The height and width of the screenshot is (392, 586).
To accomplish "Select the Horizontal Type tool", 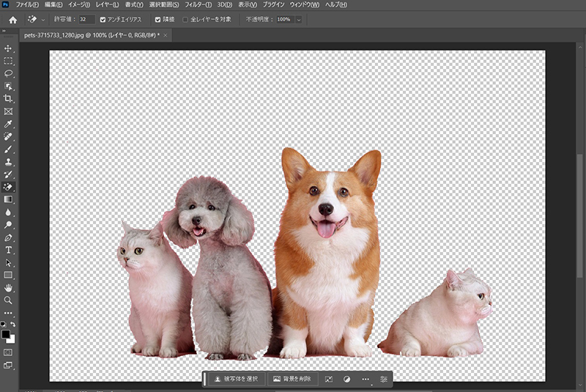I will pos(8,250).
